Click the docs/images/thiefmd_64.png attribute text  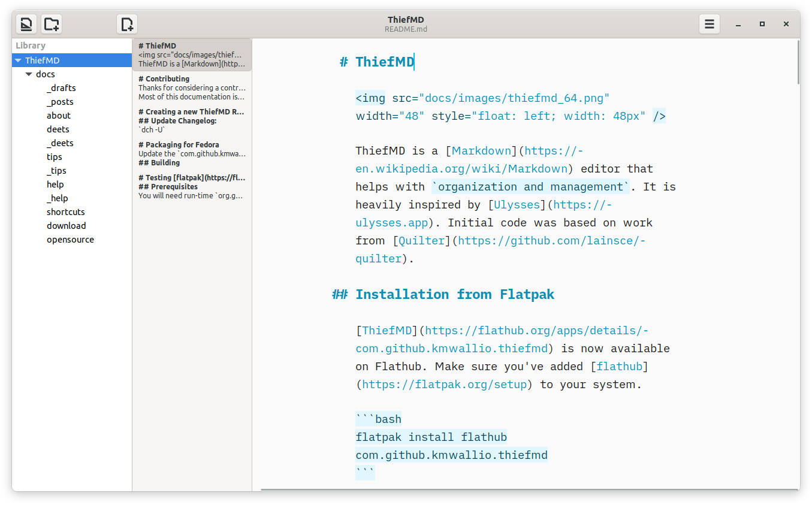[x=514, y=98]
